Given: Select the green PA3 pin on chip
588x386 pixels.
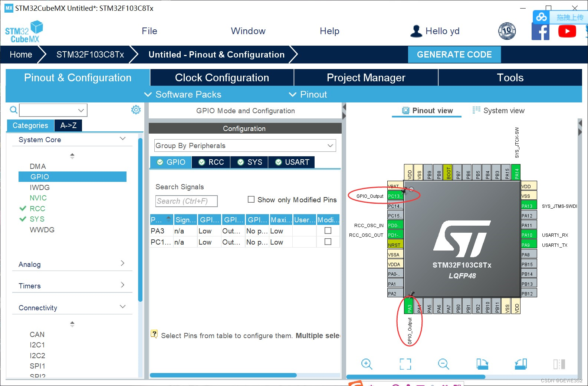Looking at the screenshot, I should tap(409, 306).
